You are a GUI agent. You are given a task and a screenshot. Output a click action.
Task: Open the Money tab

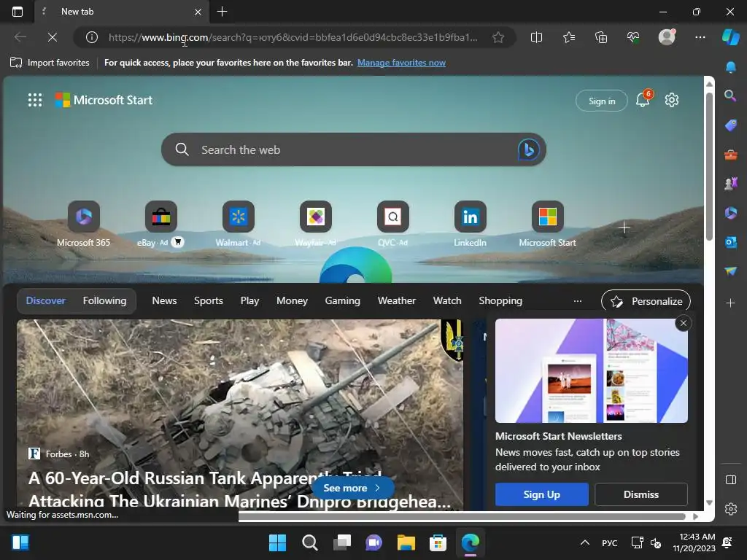[292, 300]
